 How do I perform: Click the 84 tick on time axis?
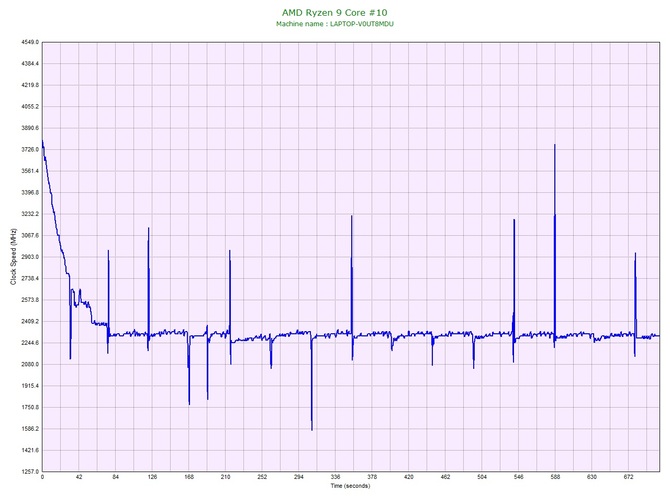(x=116, y=477)
